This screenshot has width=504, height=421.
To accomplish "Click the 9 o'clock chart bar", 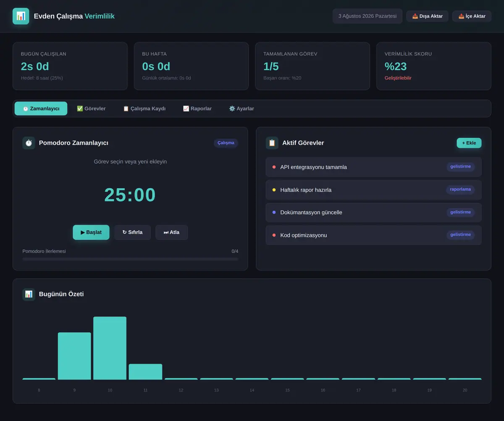I will (x=74, y=356).
